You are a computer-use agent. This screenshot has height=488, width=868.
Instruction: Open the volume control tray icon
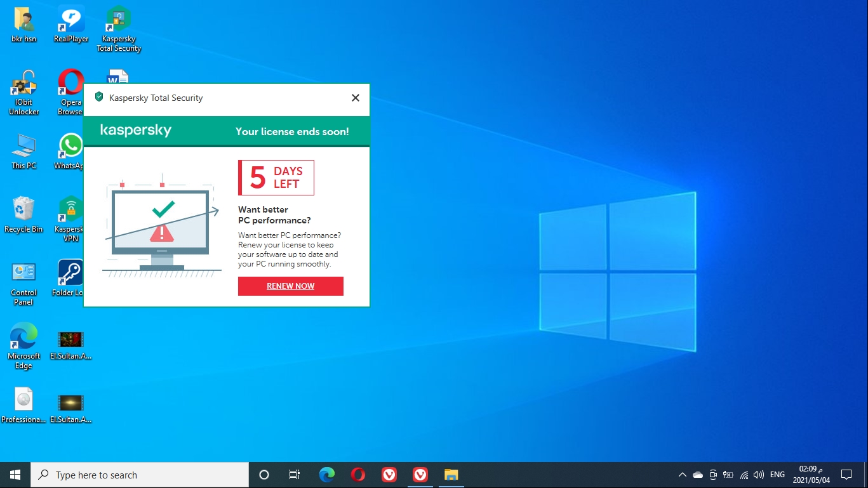(x=758, y=475)
